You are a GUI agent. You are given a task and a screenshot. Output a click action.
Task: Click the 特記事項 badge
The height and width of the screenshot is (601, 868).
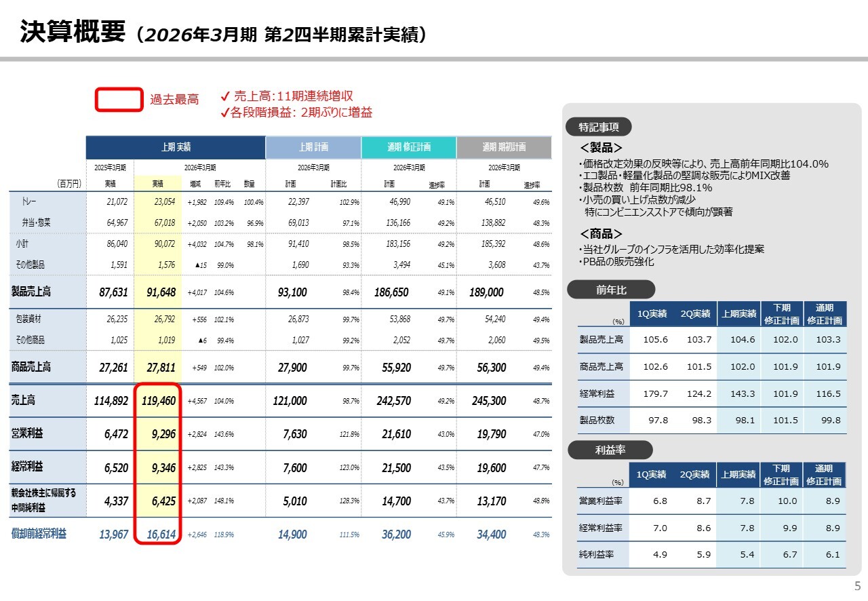[597, 127]
